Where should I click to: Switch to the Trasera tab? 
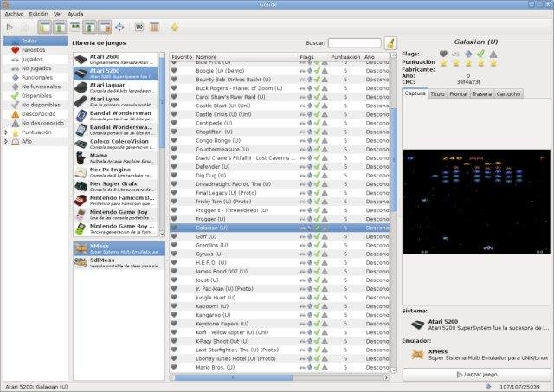coord(482,94)
